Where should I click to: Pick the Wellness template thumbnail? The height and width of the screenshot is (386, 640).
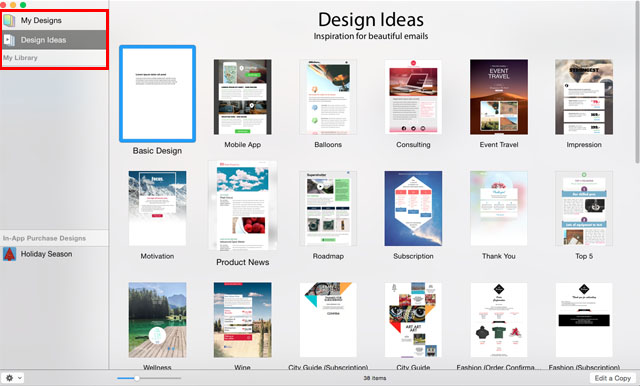pyautogui.click(x=158, y=320)
